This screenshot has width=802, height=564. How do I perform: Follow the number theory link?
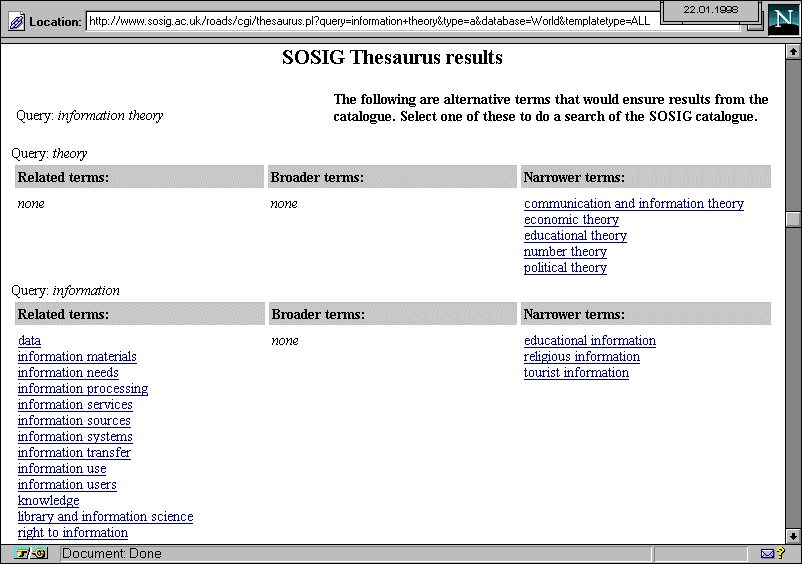(x=565, y=252)
